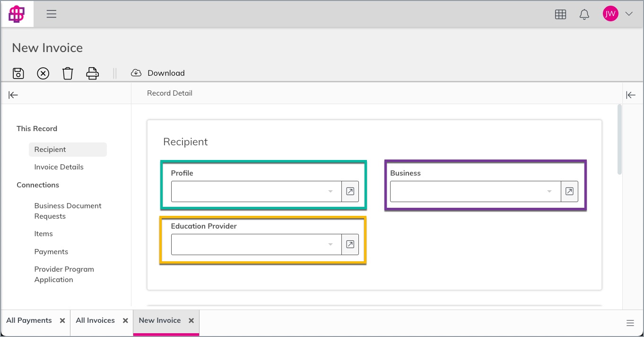Click the JW user avatar
The image size is (644, 337).
610,14
